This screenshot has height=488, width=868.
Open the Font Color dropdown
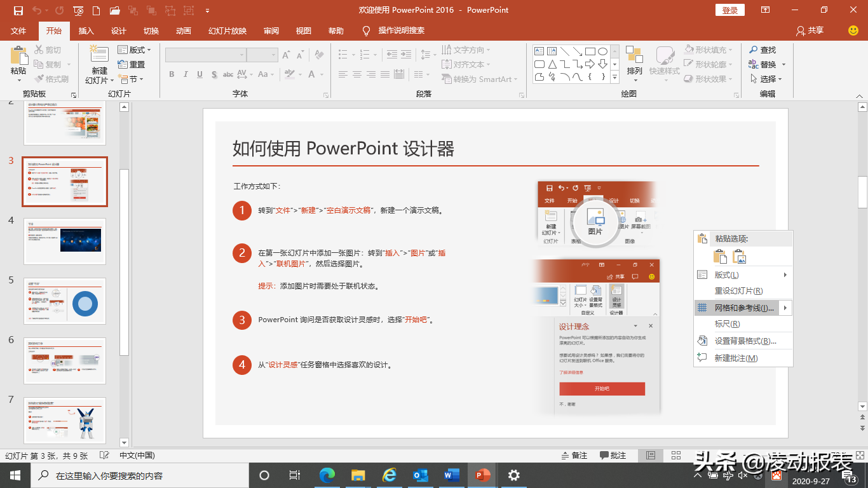[322, 74]
